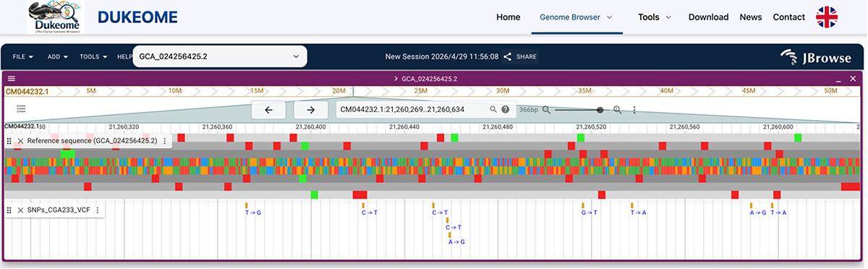
Task: Open the GCA_024256425.2 assembly dropdown
Action: click(x=220, y=56)
